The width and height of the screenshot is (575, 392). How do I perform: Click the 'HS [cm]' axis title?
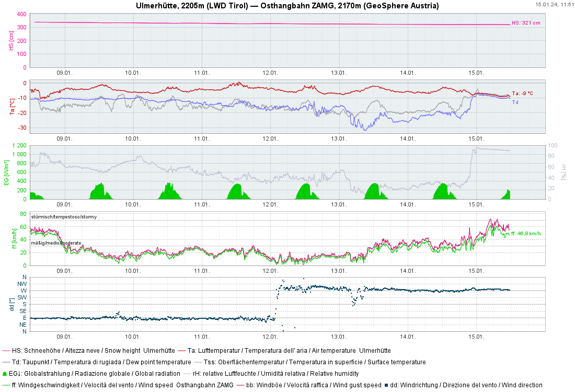[x=11, y=41]
